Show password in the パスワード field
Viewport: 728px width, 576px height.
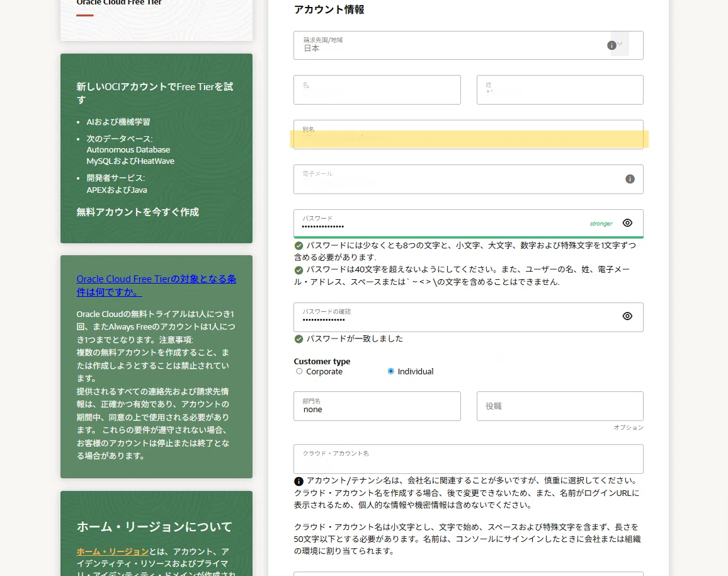pyautogui.click(x=627, y=223)
